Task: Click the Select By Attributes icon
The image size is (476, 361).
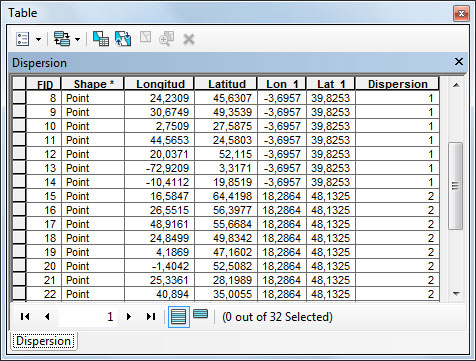Action: click(x=101, y=39)
